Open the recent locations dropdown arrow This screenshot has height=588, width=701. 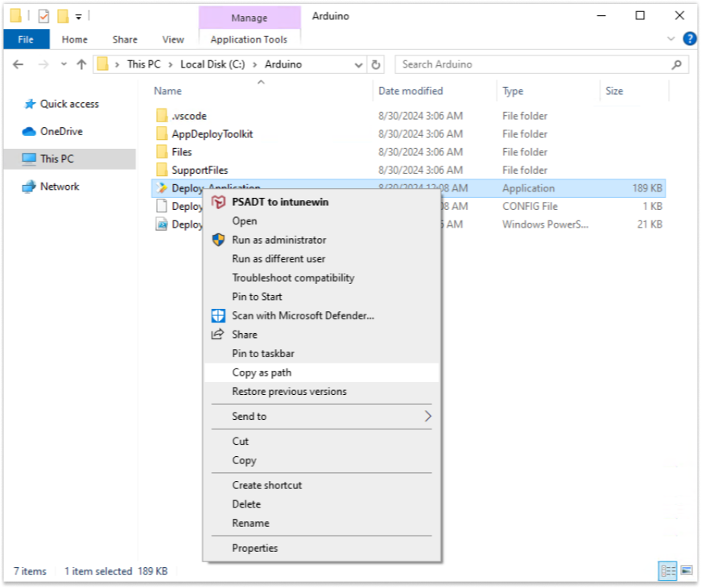click(64, 64)
